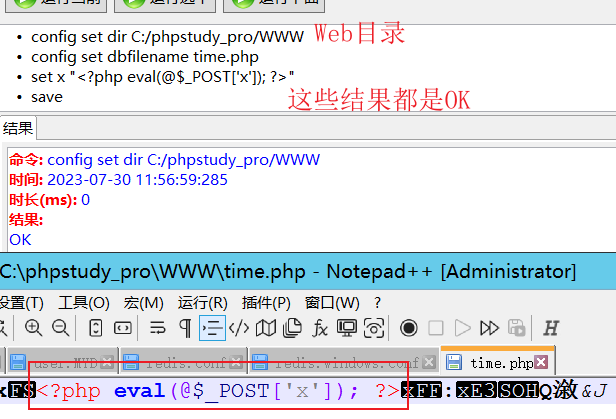Open the Document List panel icon
Image resolution: width=616 pixels, height=419 pixels.
point(292,328)
